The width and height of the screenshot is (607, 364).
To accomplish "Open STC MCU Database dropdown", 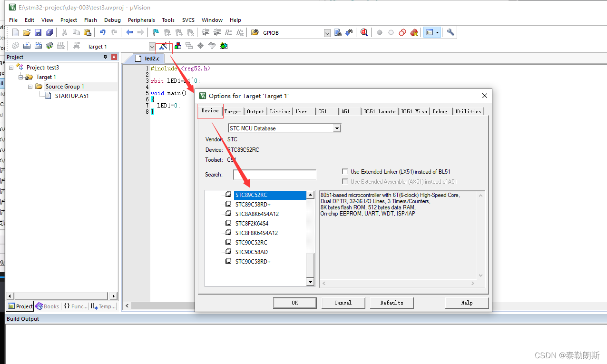I will point(337,128).
